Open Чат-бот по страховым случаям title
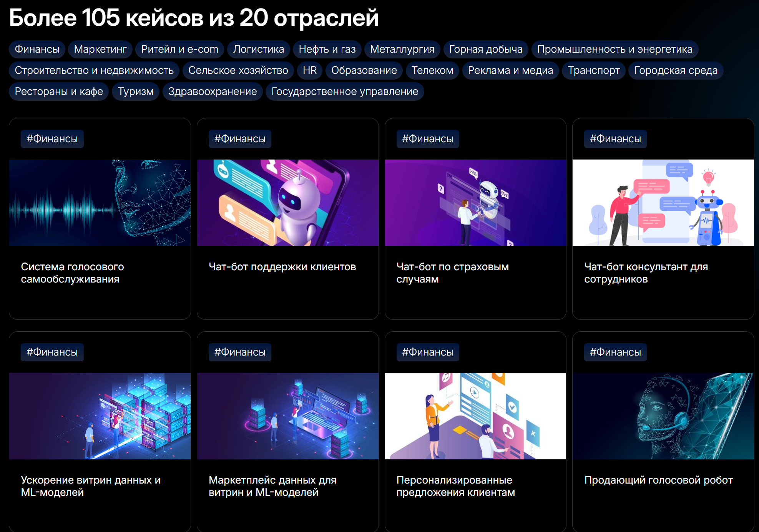This screenshot has width=759, height=532. 452,273
